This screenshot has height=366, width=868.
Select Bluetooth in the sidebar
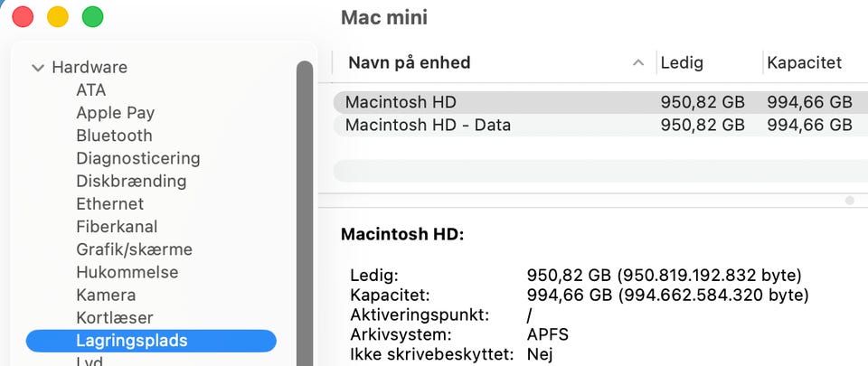114,136
